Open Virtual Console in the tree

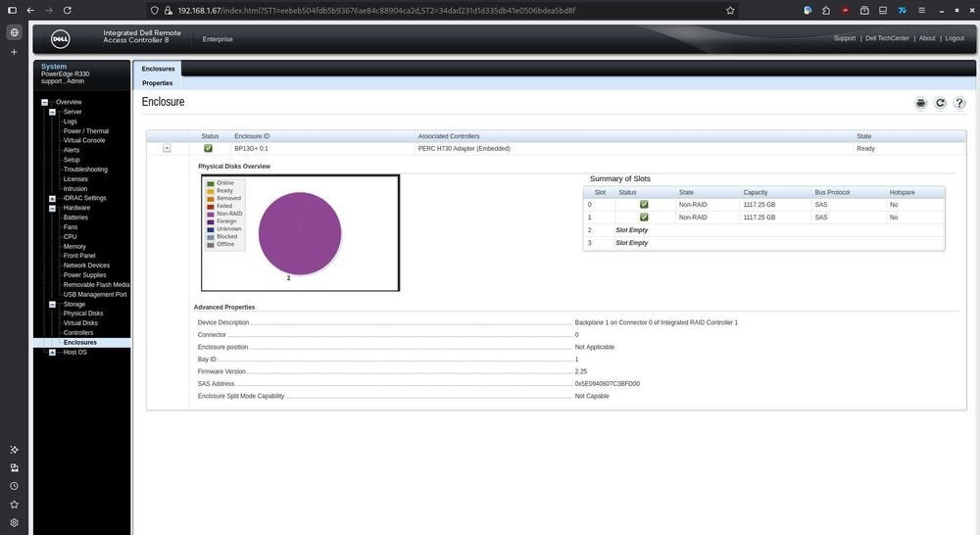point(84,141)
